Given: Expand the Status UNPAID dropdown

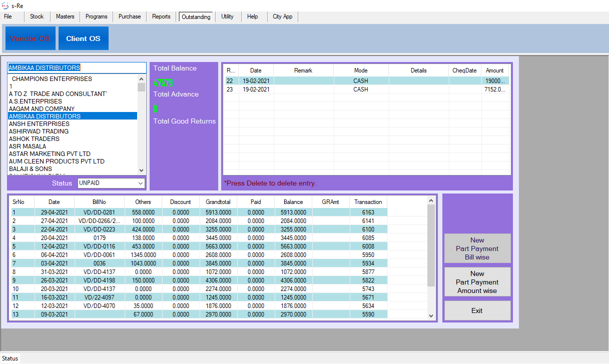Looking at the screenshot, I should coord(140,183).
